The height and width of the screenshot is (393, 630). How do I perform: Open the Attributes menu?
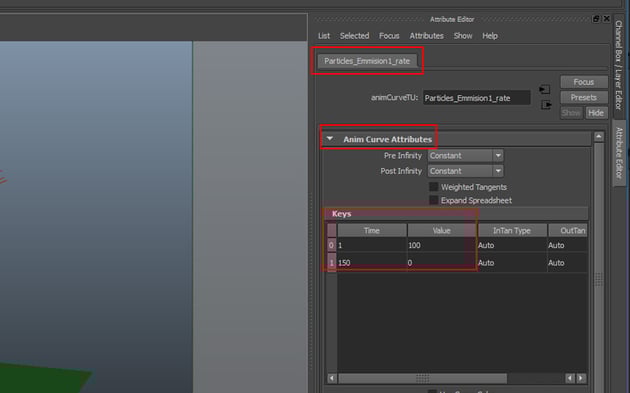coord(426,36)
